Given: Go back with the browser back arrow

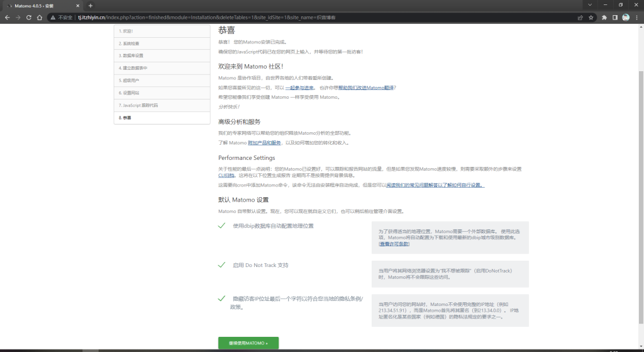Looking at the screenshot, I should pos(7,17).
